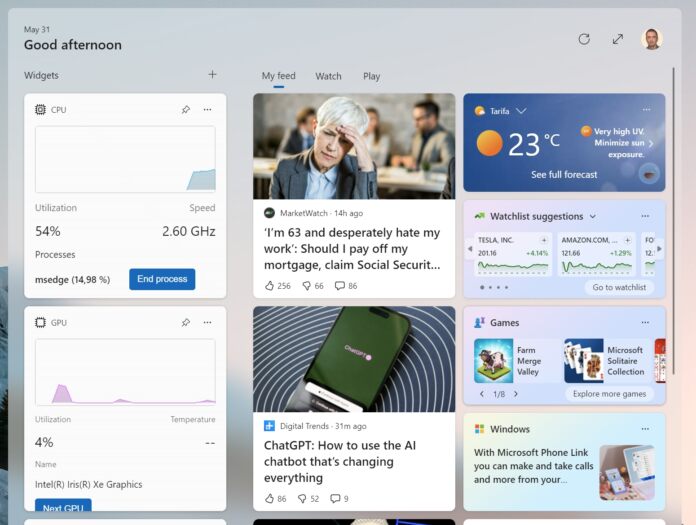Open Microsoft Phone Link card text
Image resolution: width=696 pixels, height=525 pixels.
click(x=533, y=466)
